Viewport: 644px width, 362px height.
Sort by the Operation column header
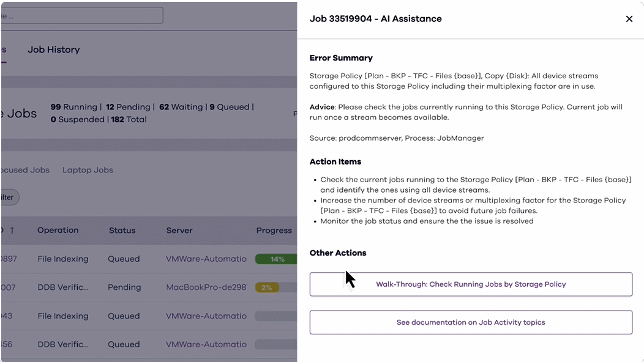point(58,231)
